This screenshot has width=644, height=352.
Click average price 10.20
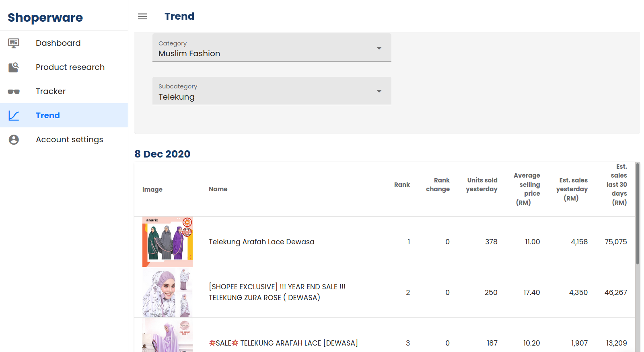(531, 343)
